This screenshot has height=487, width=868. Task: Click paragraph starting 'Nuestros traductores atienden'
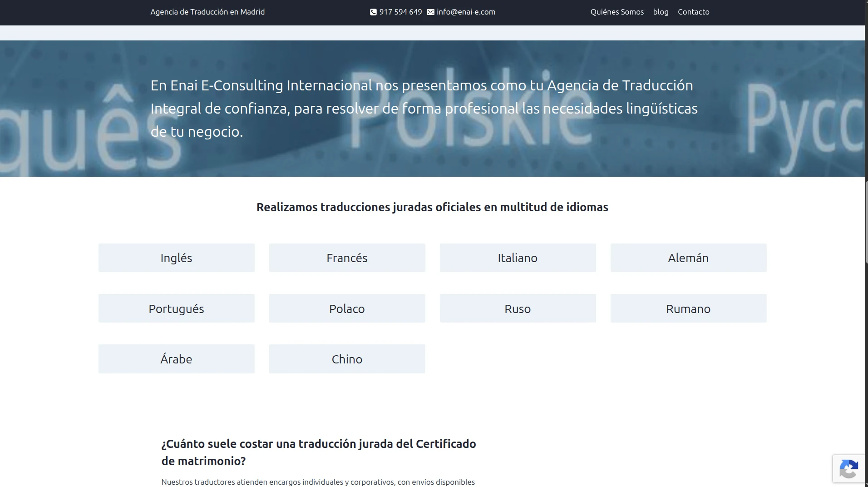pyautogui.click(x=318, y=482)
